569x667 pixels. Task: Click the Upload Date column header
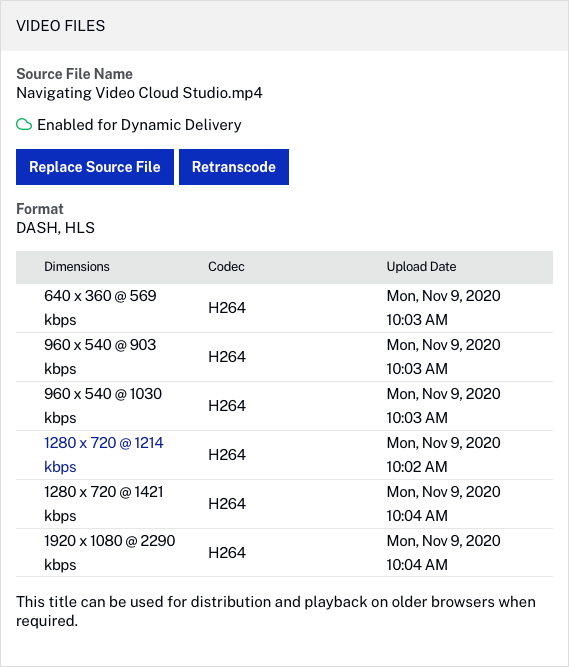tap(421, 267)
